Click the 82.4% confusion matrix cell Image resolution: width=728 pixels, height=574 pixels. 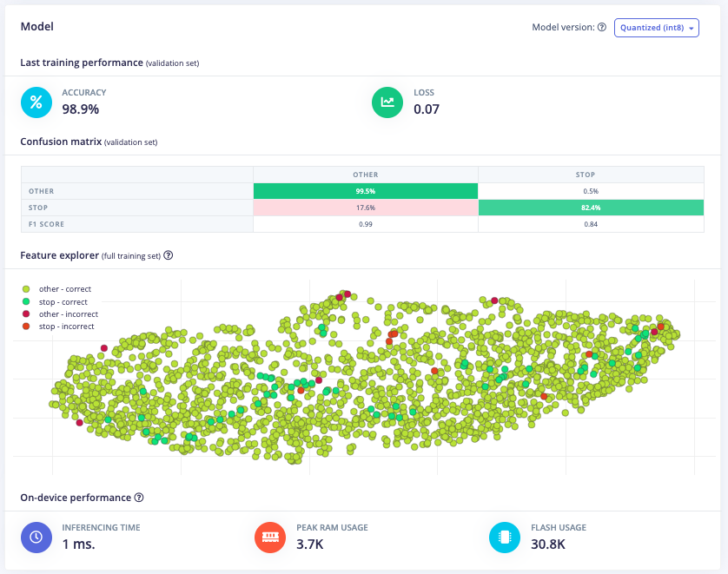click(591, 208)
